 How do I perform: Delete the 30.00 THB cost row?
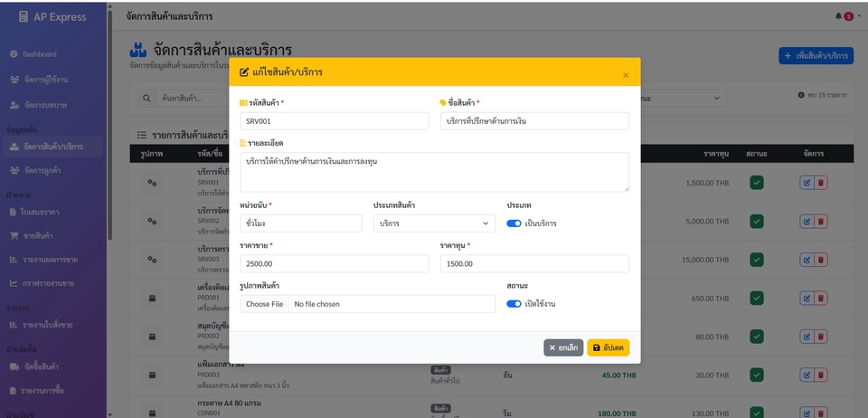pos(821,375)
